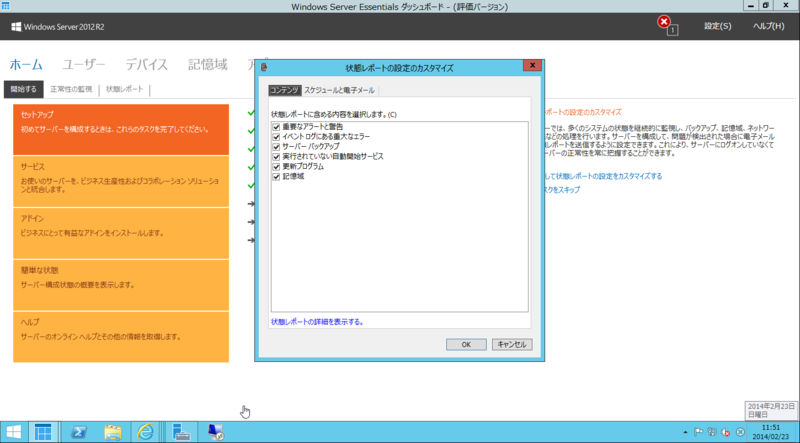The height and width of the screenshot is (443, 800).
Task: Open the サービス tile
Action: pos(121,181)
